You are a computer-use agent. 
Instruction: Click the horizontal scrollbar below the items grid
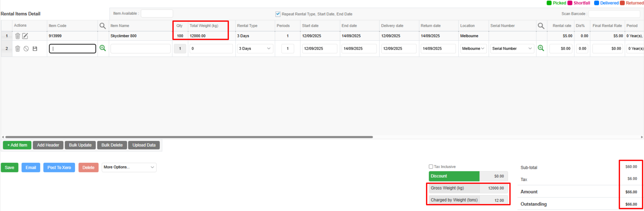(x=189, y=137)
